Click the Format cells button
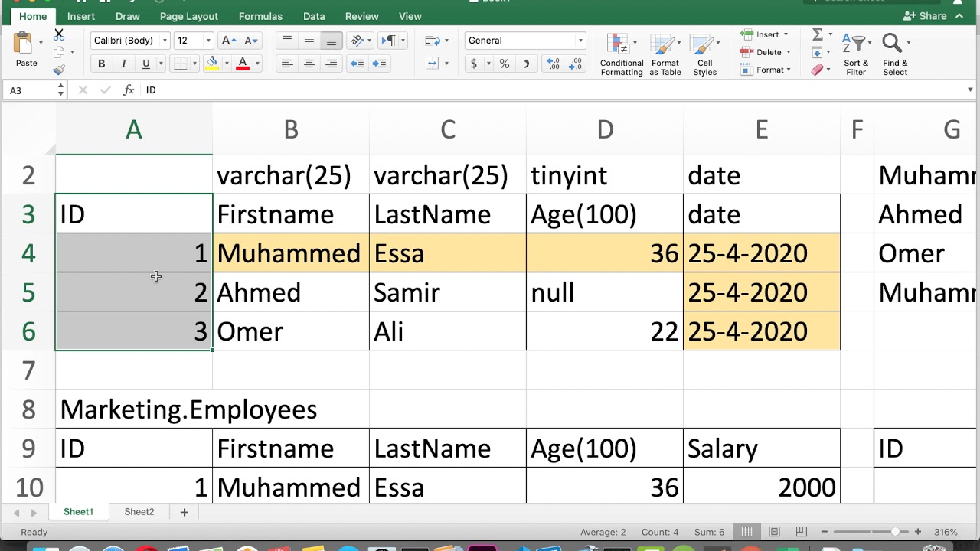This screenshot has width=980, height=551. click(x=766, y=70)
